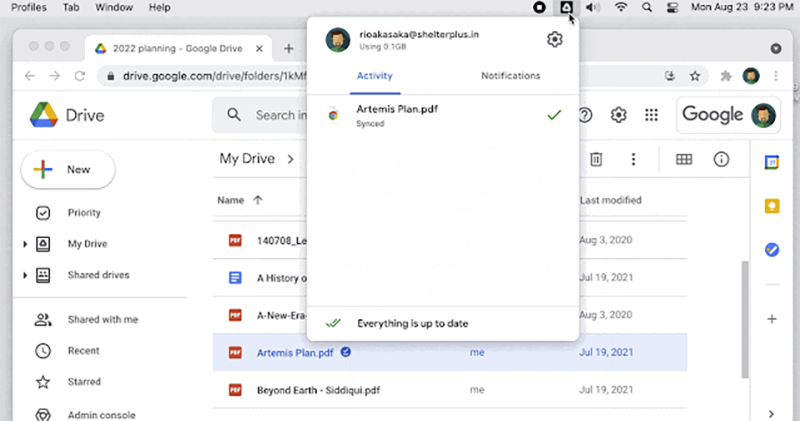Click the Chrome address bar URL
This screenshot has height=421, width=800.
(214, 76)
